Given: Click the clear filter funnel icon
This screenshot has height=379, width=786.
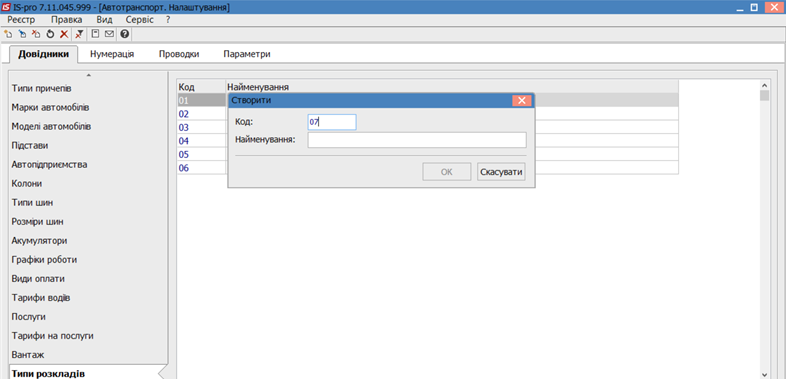Looking at the screenshot, I should (79, 34).
